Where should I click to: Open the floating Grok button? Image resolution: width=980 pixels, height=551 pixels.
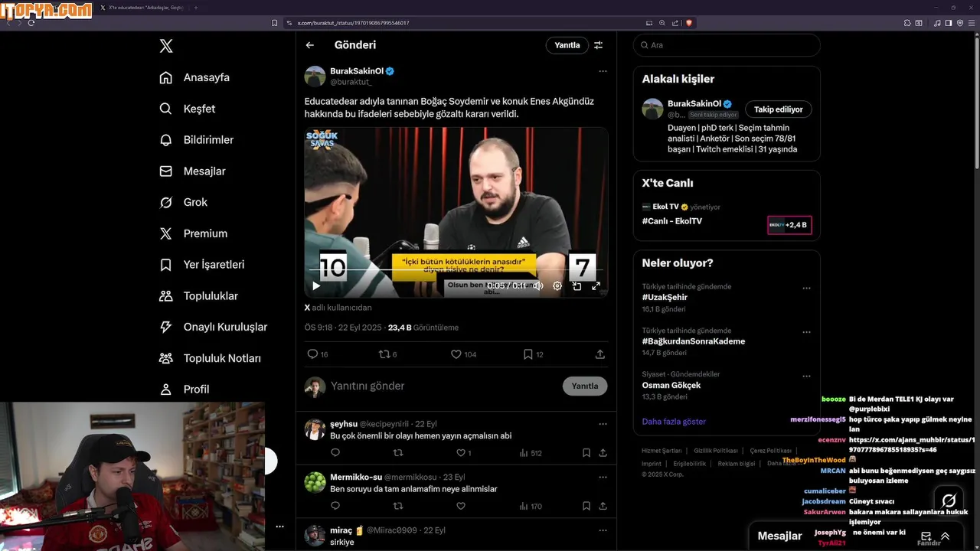(949, 500)
